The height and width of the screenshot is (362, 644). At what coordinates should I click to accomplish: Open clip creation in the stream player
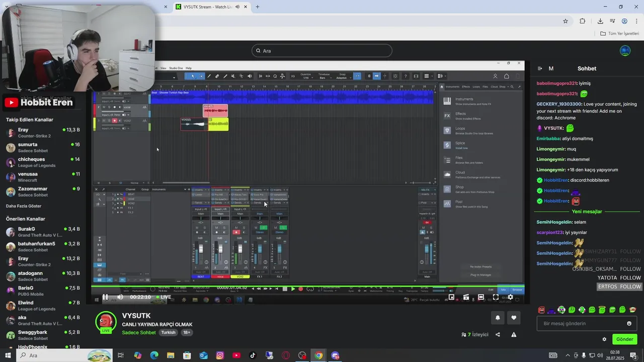point(466,297)
